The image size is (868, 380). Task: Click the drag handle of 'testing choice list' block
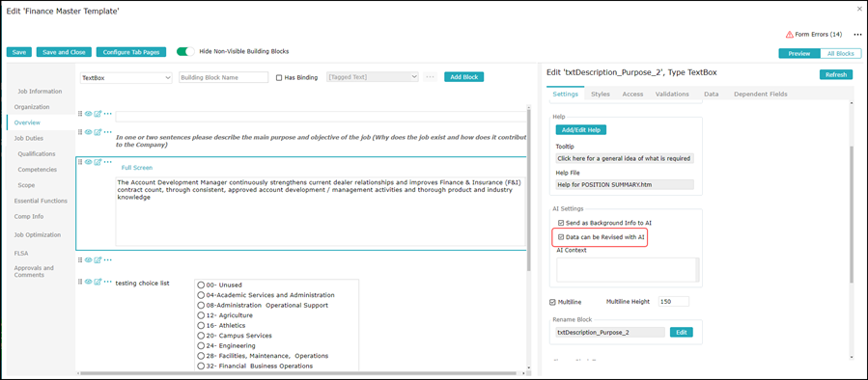tap(80, 282)
